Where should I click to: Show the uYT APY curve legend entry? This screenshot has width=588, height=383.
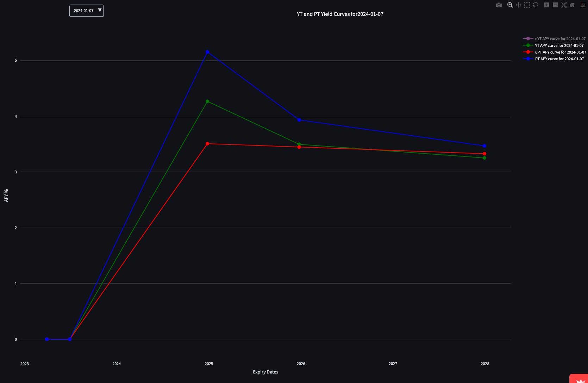[554, 39]
